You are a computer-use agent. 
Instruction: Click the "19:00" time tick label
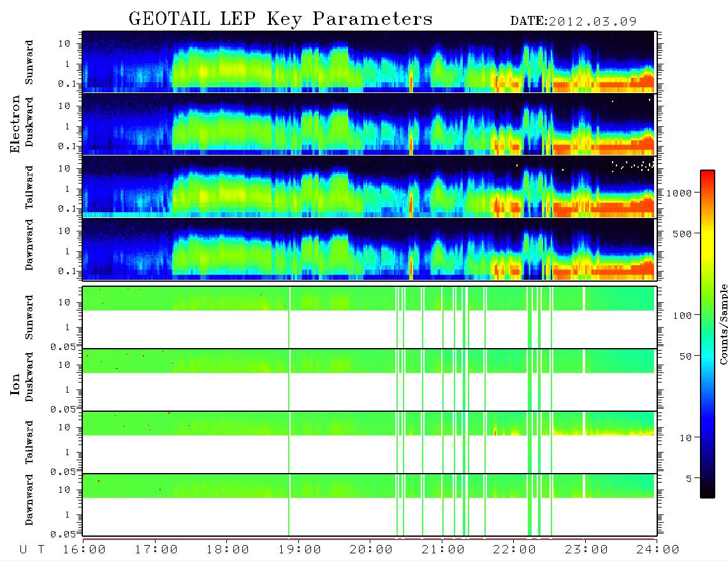[x=300, y=550]
